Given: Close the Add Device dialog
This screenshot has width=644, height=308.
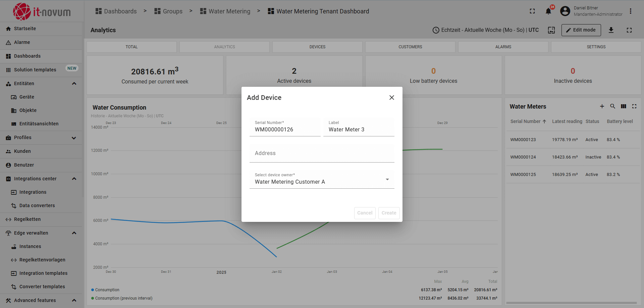Looking at the screenshot, I should 391,98.
